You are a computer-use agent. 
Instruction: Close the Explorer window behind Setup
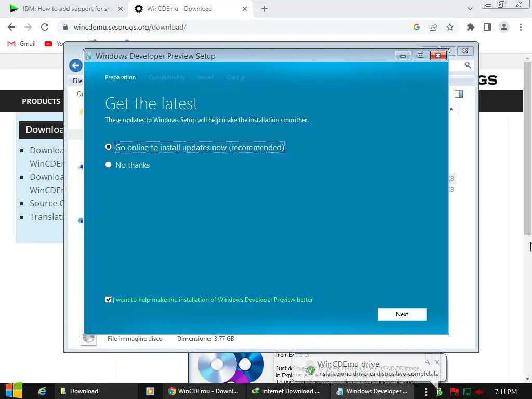[x=465, y=51]
